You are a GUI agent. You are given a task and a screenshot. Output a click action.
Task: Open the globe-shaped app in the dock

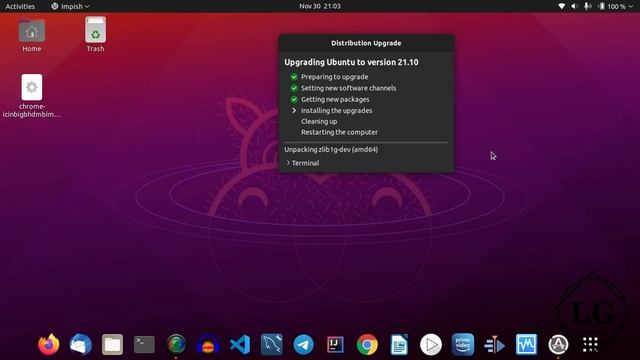click(176, 344)
